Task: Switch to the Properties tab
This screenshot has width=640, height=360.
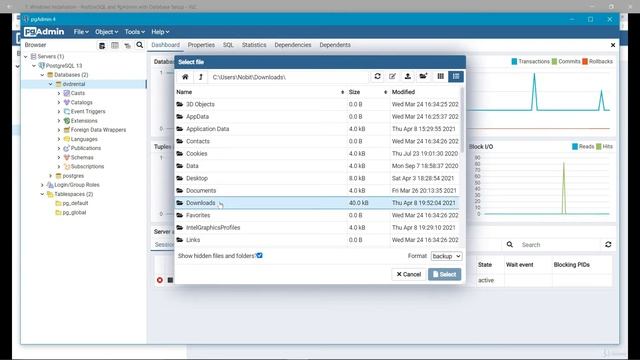Action: pos(201,45)
